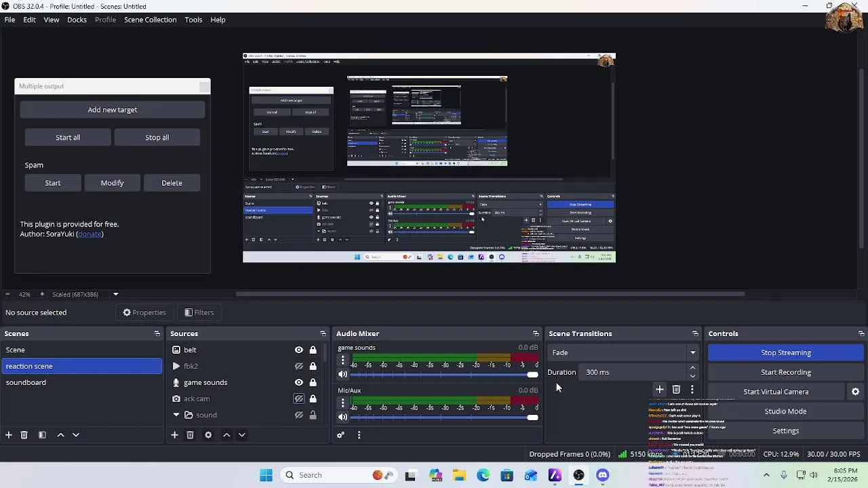Click Add new target in Multiple output

point(113,110)
